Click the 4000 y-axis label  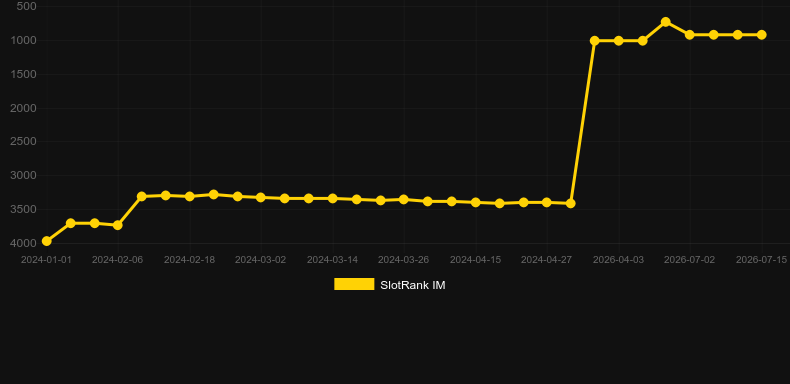click(x=23, y=243)
